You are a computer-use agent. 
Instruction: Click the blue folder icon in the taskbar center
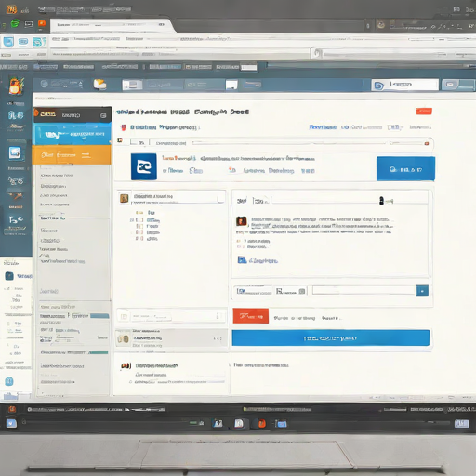click(282, 424)
